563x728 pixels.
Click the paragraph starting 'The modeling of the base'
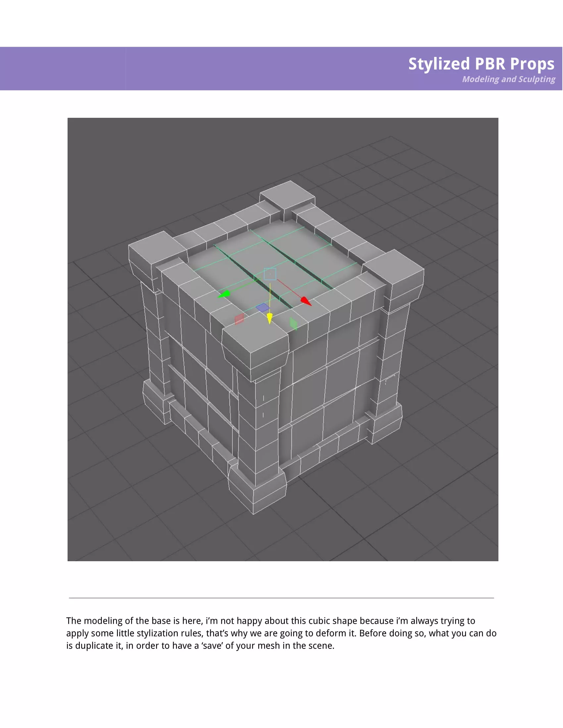coord(281,633)
